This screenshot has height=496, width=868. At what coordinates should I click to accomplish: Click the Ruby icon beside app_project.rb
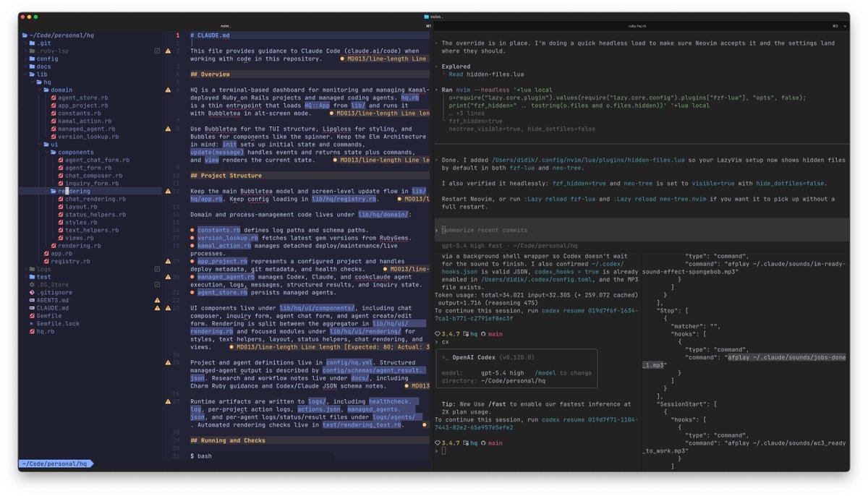[x=54, y=106]
